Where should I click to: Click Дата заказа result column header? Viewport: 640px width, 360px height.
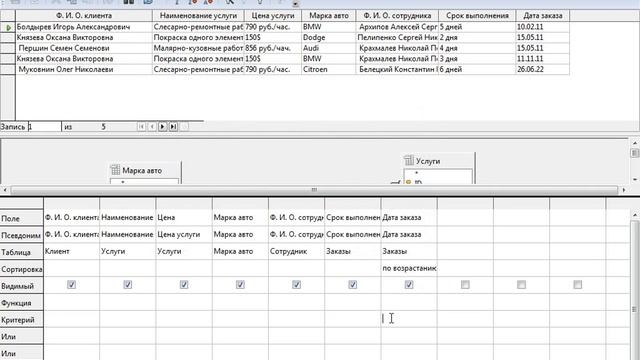[x=543, y=16]
